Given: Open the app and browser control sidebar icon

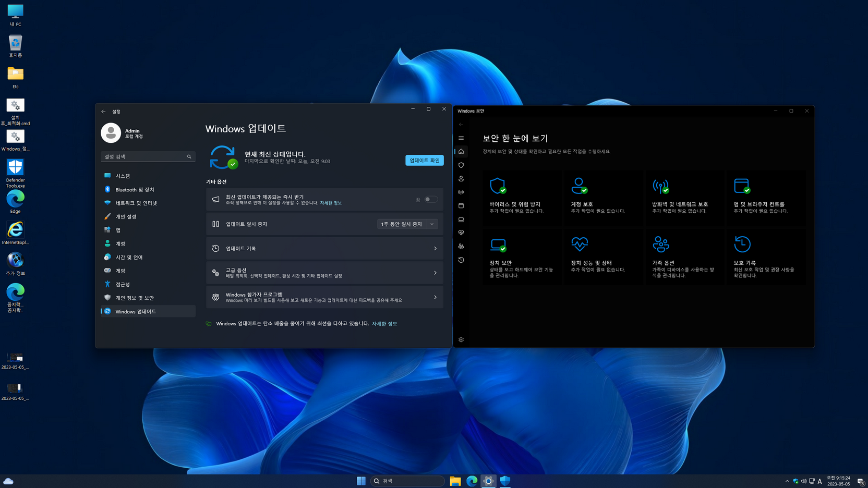Looking at the screenshot, I should coord(461,206).
